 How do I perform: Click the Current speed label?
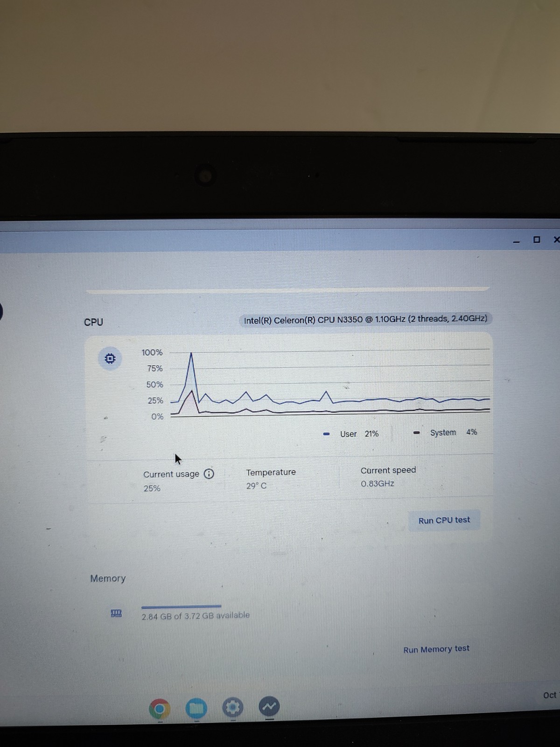click(388, 470)
